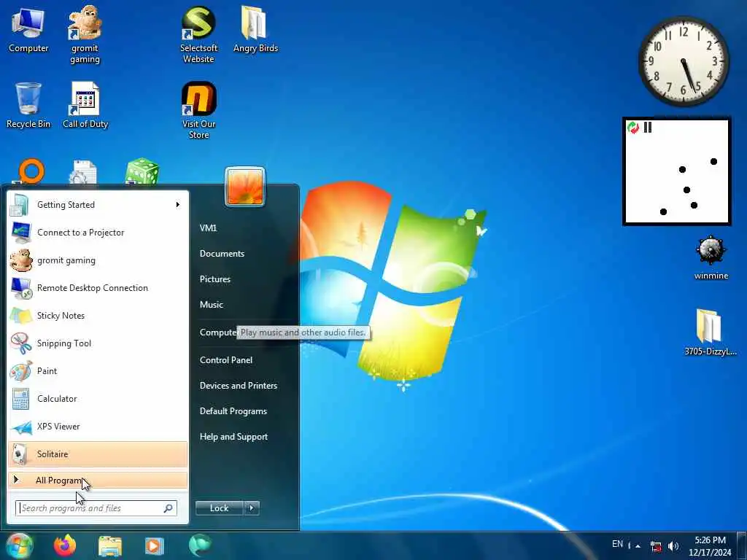This screenshot has height=560, width=747.
Task: Click the Lock button
Action: 219,508
